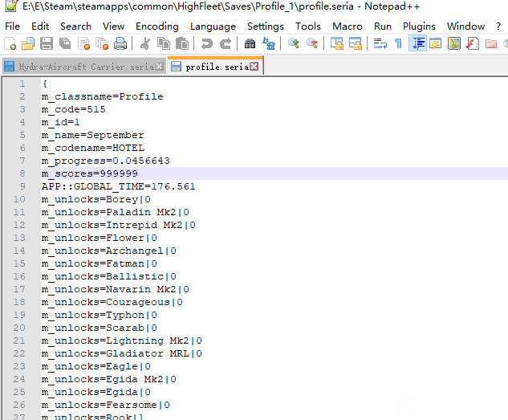Screen dimensions: 508x420
Task: Open the Replace dialog icon
Action: pos(269,43)
